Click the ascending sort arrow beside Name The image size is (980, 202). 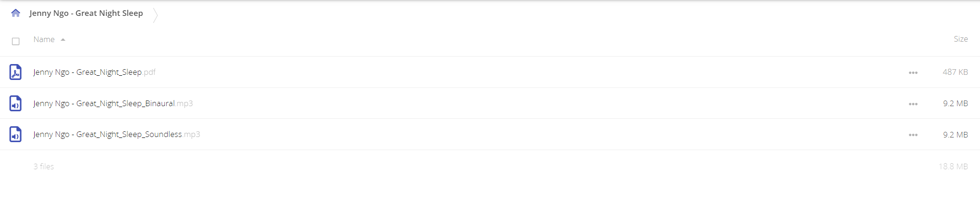click(63, 40)
